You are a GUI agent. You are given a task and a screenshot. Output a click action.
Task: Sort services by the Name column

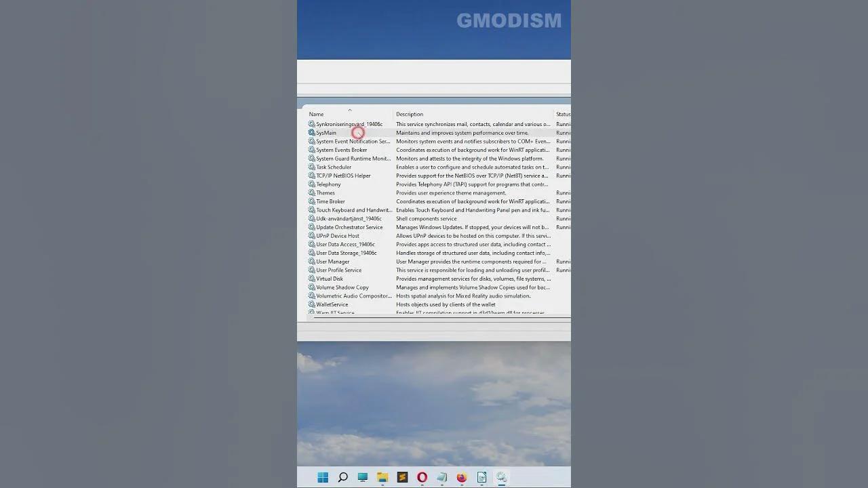[x=317, y=114]
